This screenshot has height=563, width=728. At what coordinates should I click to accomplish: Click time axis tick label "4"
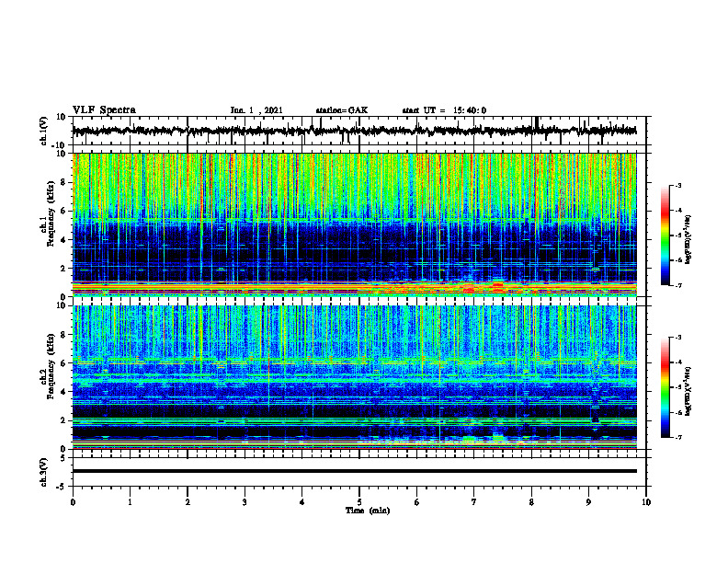coord(302,502)
